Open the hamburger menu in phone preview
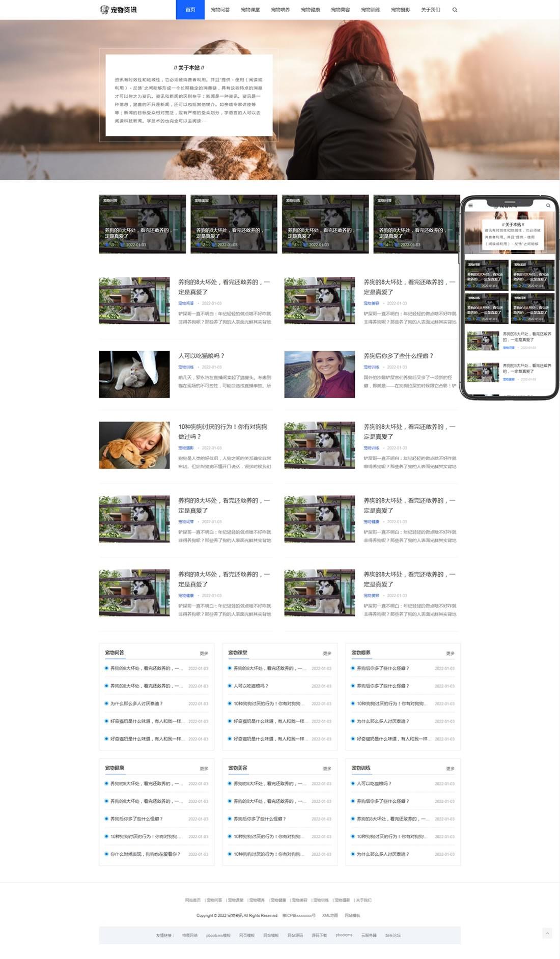The height and width of the screenshot is (959, 560). [471, 206]
